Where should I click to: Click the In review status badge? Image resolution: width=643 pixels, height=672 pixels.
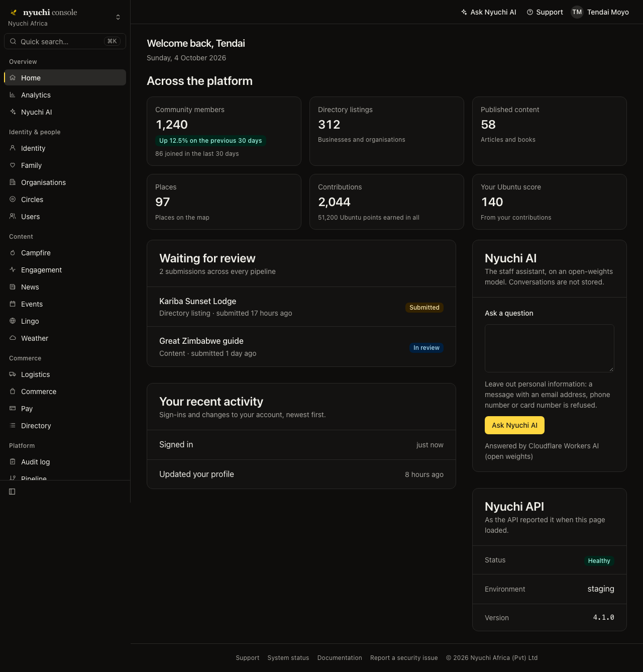[426, 348]
